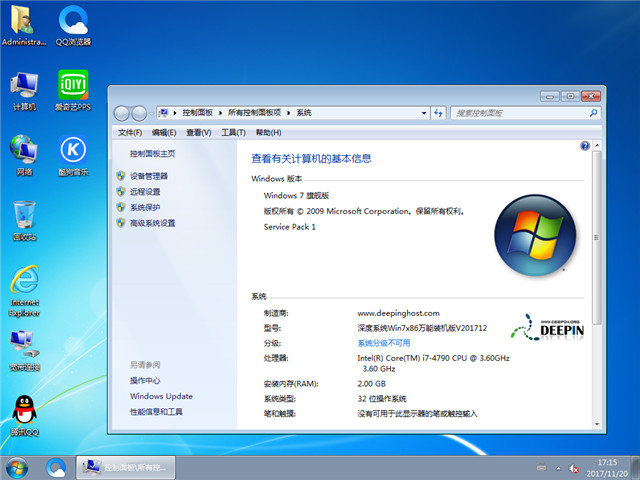Open the 帮助(H) menu
Screen dimensions: 640x480
[268, 133]
